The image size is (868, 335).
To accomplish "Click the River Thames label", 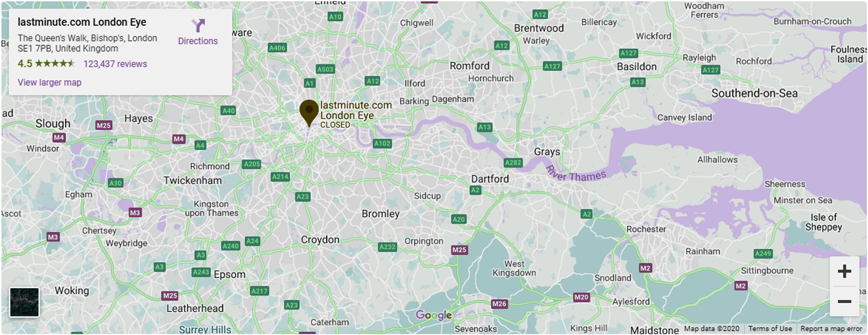I will point(576,175).
